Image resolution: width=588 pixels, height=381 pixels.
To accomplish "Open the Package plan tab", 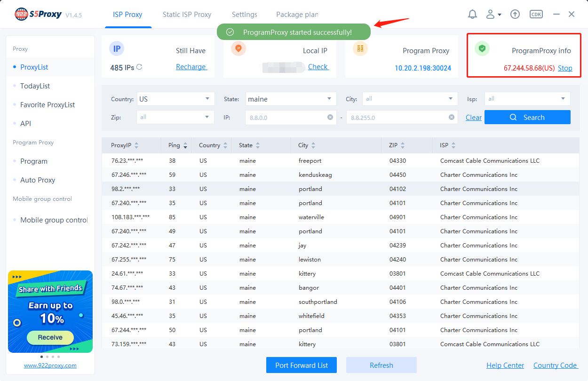I will [297, 15].
